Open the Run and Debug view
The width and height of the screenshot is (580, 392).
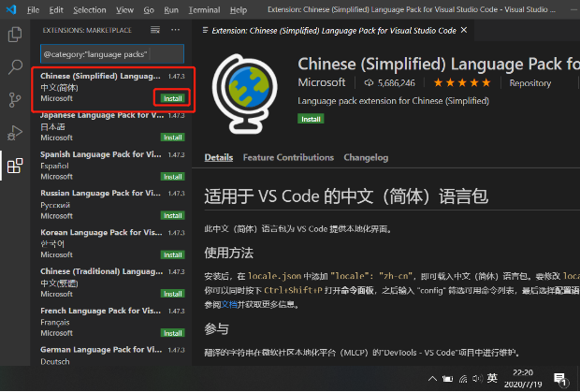click(15, 133)
